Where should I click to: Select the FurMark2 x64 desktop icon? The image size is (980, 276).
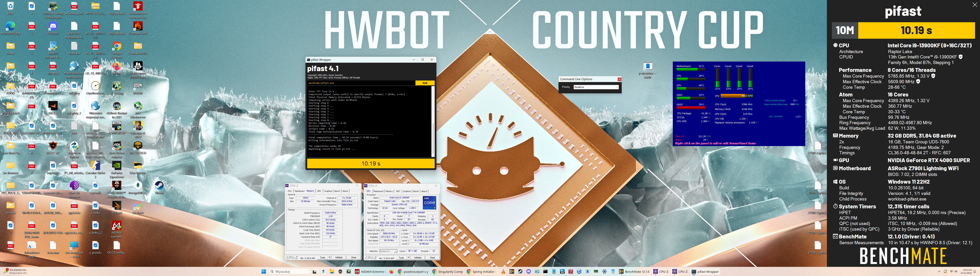tap(138, 28)
